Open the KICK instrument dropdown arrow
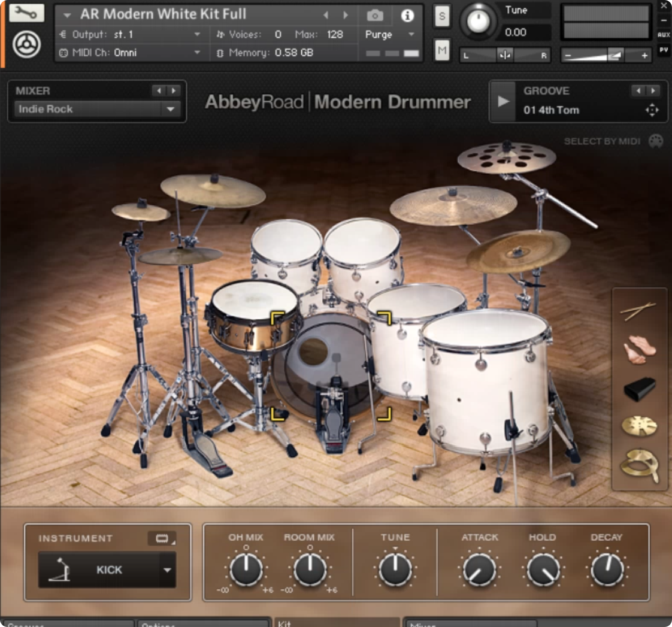Screen dimensions: 672x627 click(x=167, y=570)
